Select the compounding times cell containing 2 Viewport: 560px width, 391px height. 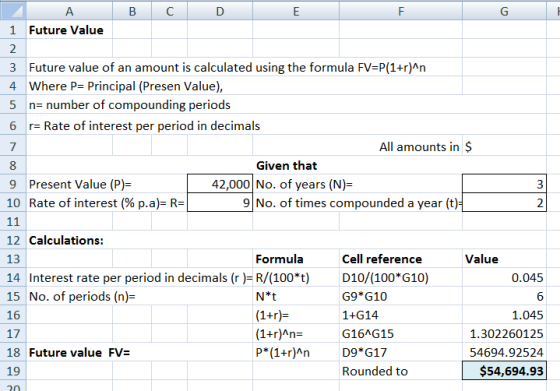[x=504, y=202]
